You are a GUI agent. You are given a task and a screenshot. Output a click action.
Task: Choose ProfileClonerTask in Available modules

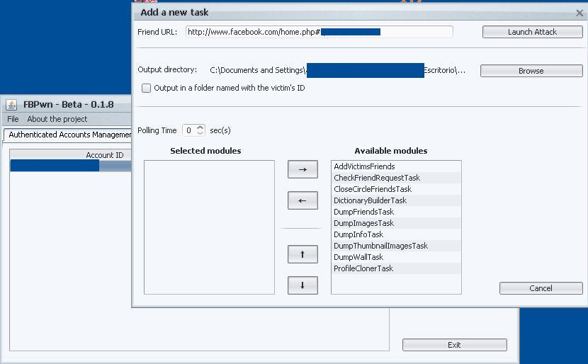[363, 268]
